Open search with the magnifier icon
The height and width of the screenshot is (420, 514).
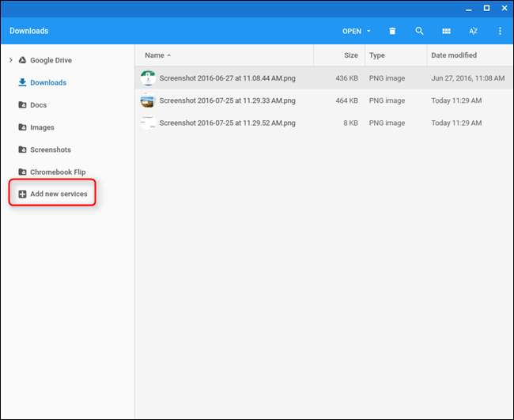(x=419, y=31)
